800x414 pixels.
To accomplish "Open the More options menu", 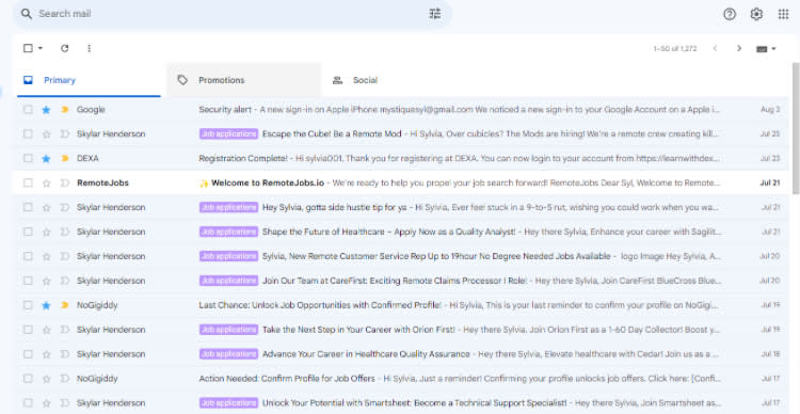I will tap(89, 48).
